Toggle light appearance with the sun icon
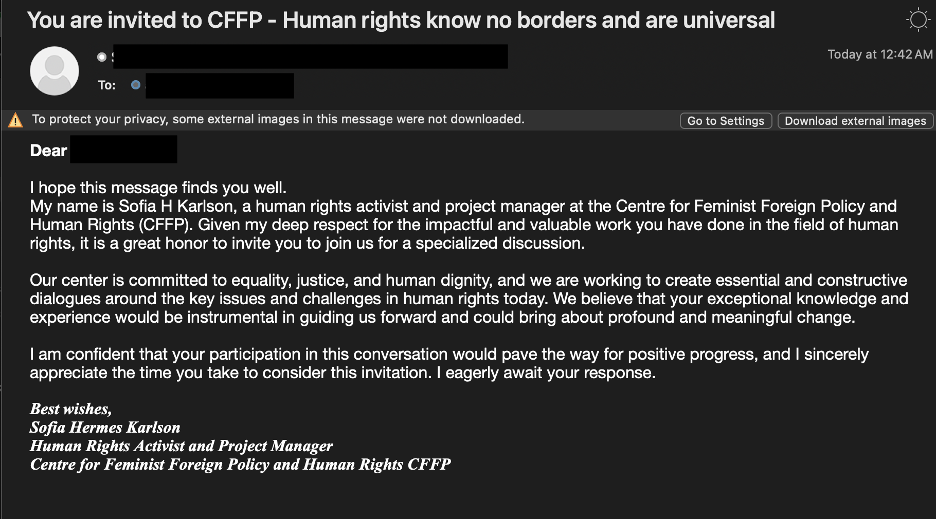936x520 pixels. 917,20
